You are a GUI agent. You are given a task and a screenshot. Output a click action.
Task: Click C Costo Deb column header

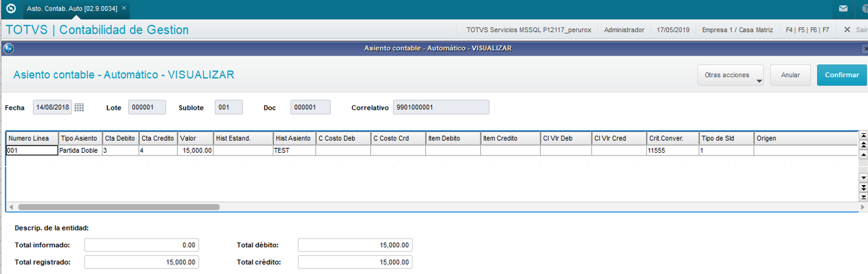[x=343, y=138]
